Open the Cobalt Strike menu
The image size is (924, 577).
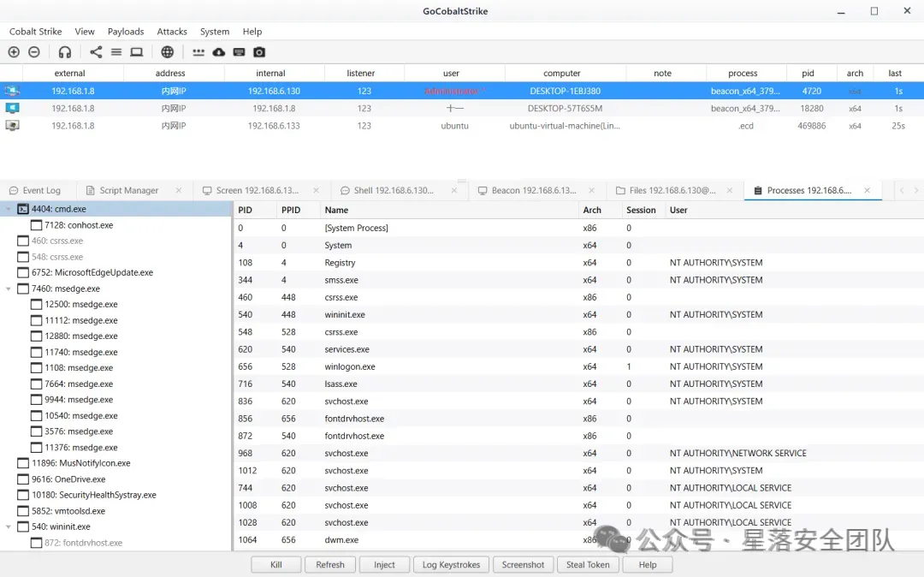pos(35,31)
